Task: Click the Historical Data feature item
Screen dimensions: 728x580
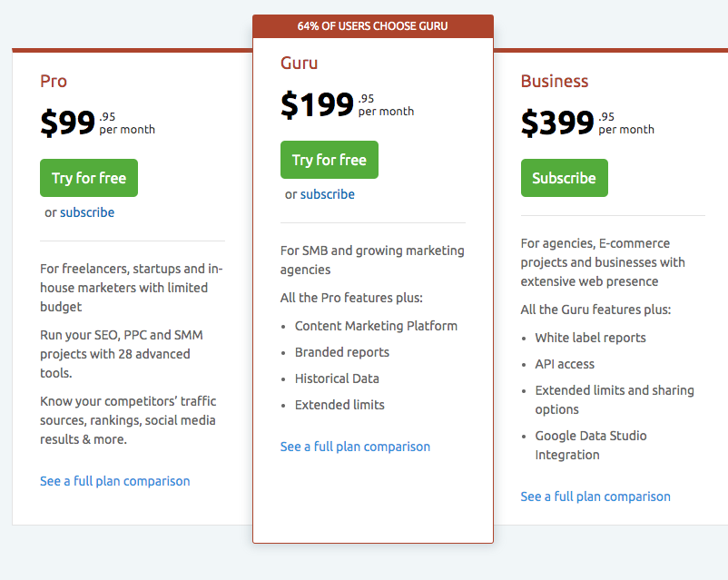Action: coord(337,378)
